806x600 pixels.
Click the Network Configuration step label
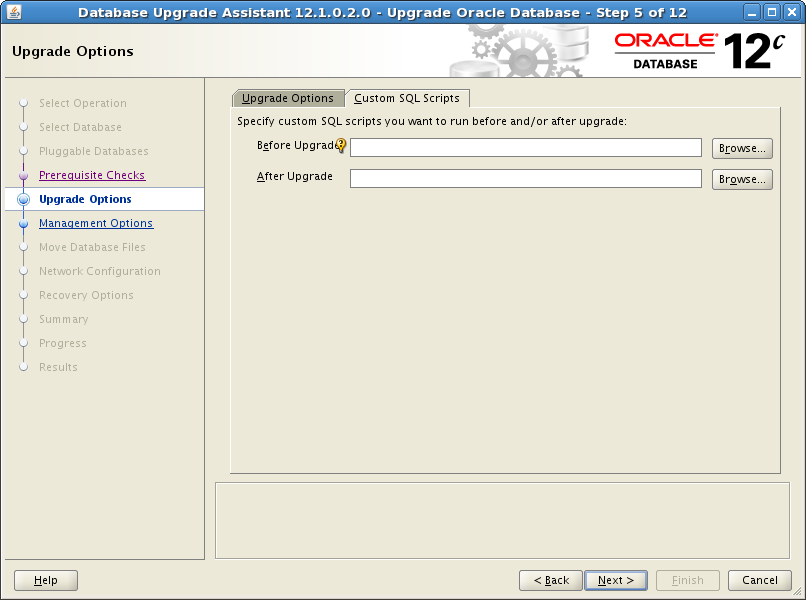pyautogui.click(x=100, y=271)
